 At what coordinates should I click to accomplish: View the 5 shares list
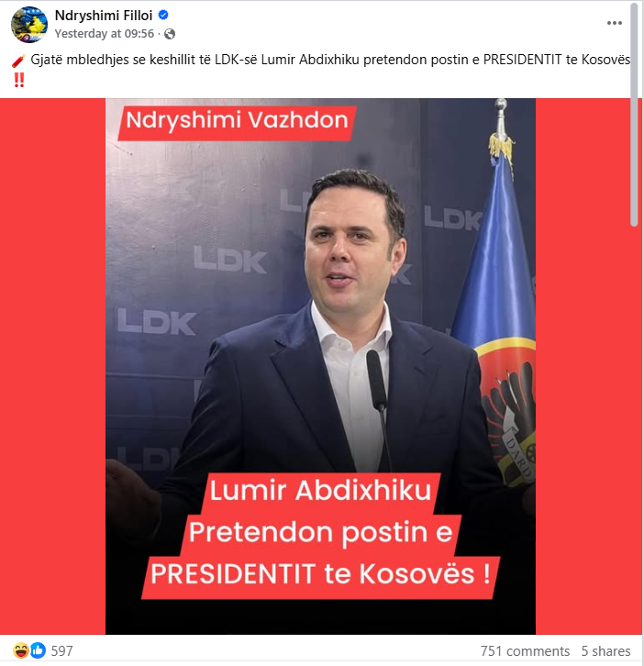click(605, 650)
